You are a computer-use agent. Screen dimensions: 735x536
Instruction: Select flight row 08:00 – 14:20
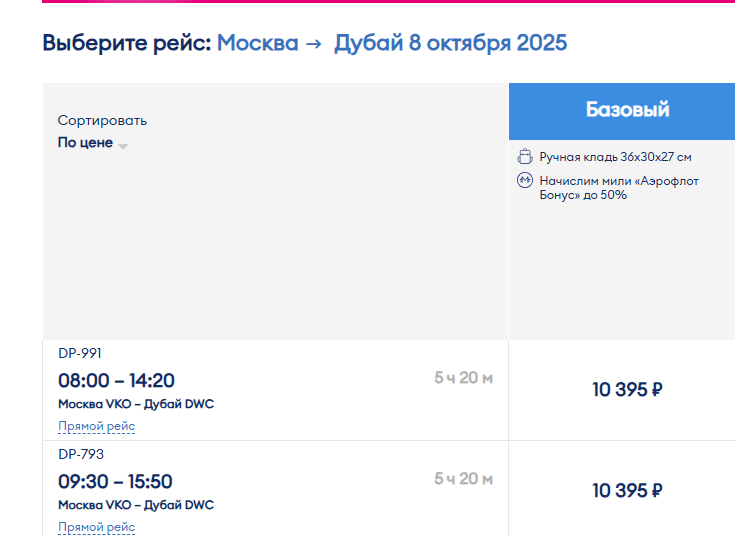tap(276, 390)
